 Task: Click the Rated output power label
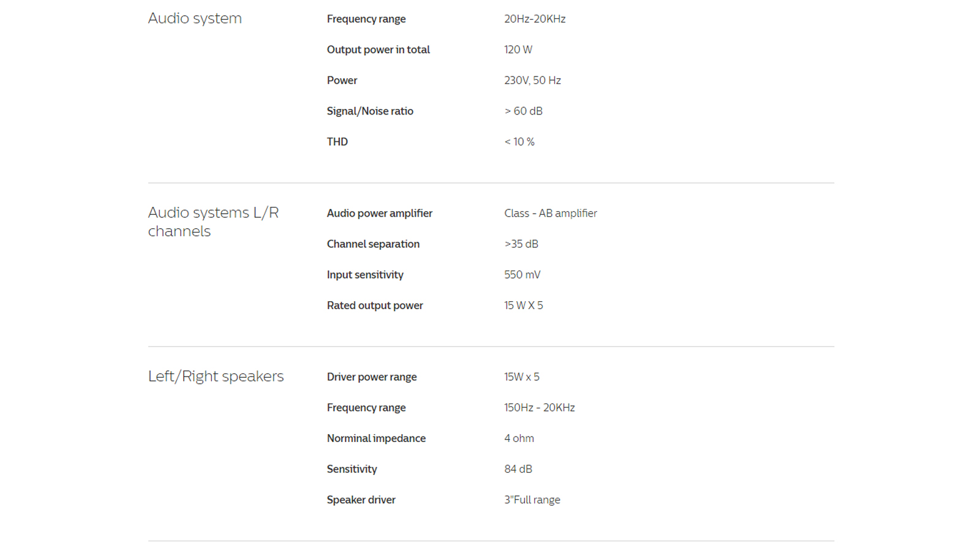tap(375, 305)
